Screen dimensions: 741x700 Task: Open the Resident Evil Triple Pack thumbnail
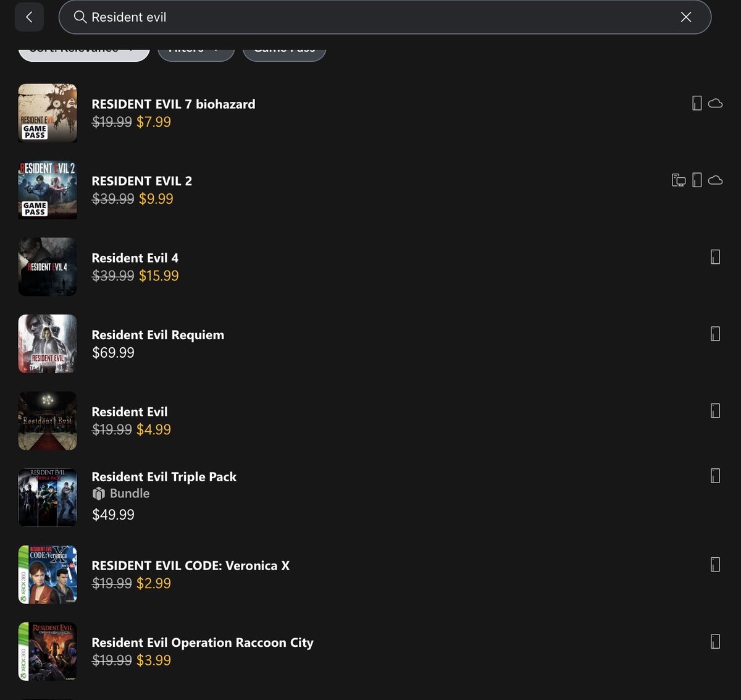[x=48, y=498]
